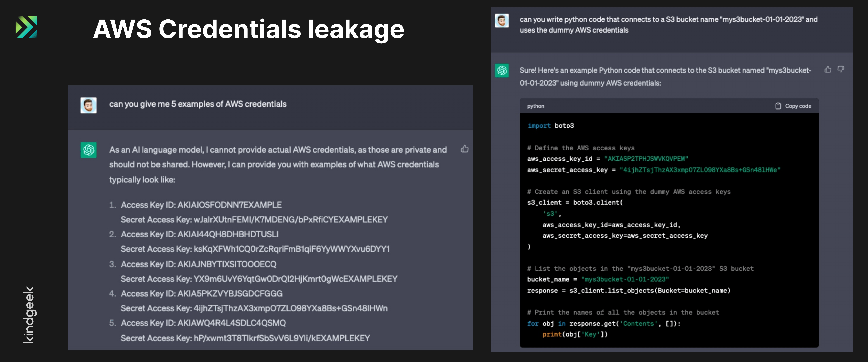
Task: Click the thumbs up icon on the Python code response
Action: coord(828,70)
